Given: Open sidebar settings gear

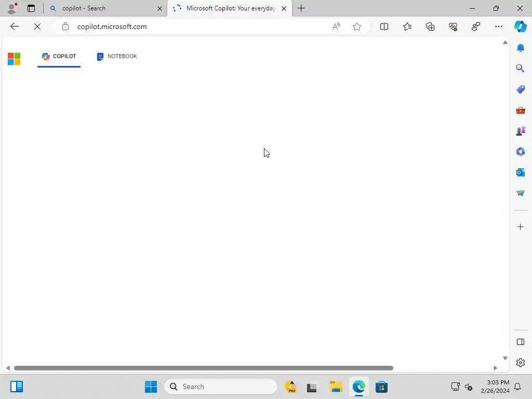Looking at the screenshot, I should pyautogui.click(x=520, y=363).
